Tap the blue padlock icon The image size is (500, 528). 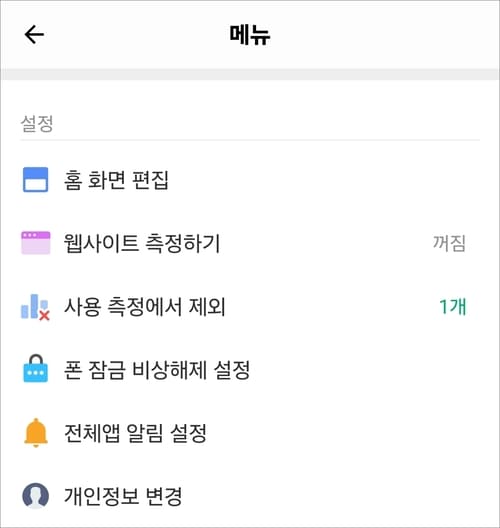click(35, 368)
